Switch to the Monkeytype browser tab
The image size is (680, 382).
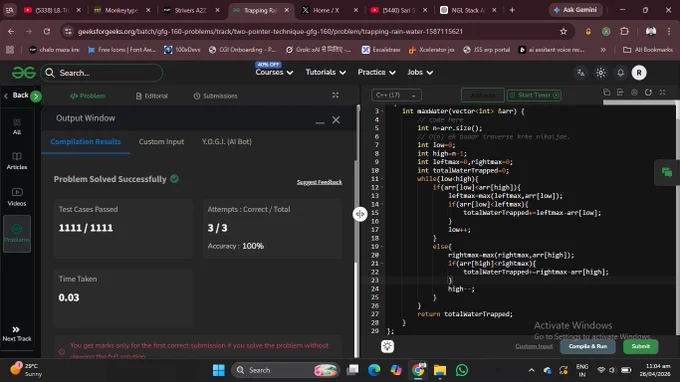point(122,10)
